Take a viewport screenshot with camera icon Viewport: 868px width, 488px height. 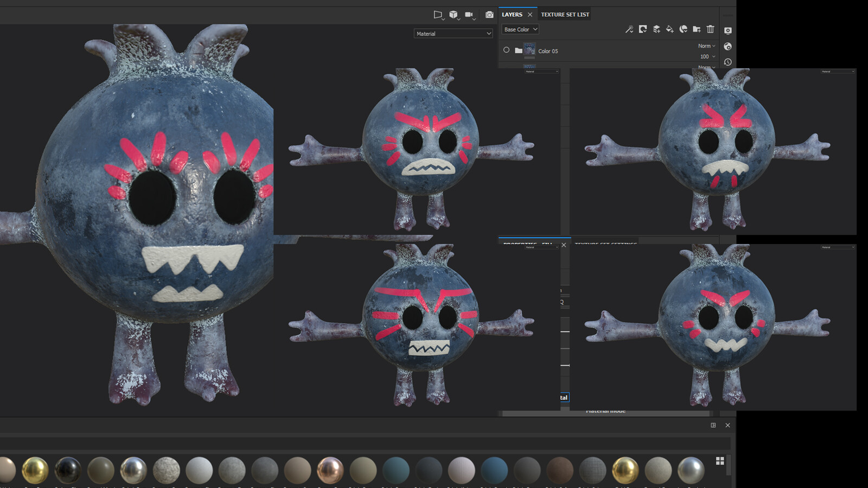tap(489, 15)
